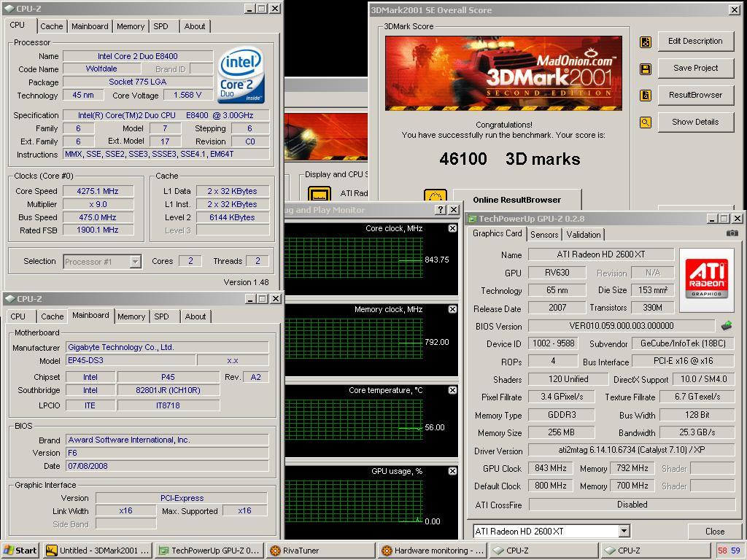The width and height of the screenshot is (747, 560).
Task: Click the GPU Clock 843 MHz value
Action: click(550, 468)
